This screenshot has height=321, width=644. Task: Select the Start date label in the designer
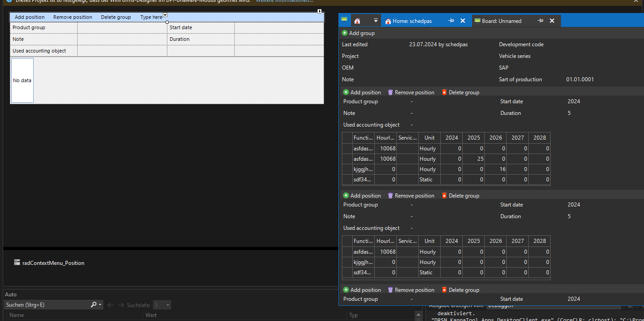[181, 27]
